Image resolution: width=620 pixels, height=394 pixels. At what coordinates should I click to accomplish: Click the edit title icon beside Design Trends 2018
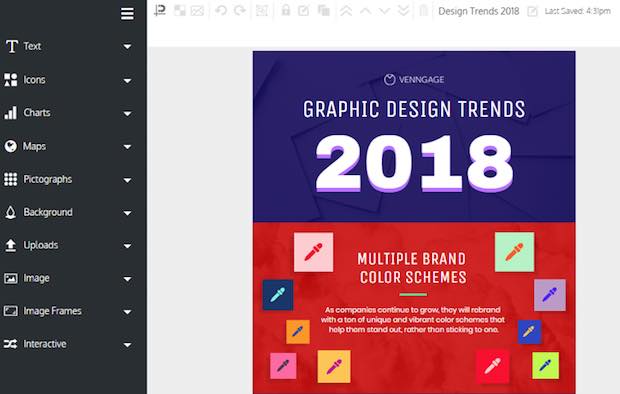pyautogui.click(x=532, y=11)
